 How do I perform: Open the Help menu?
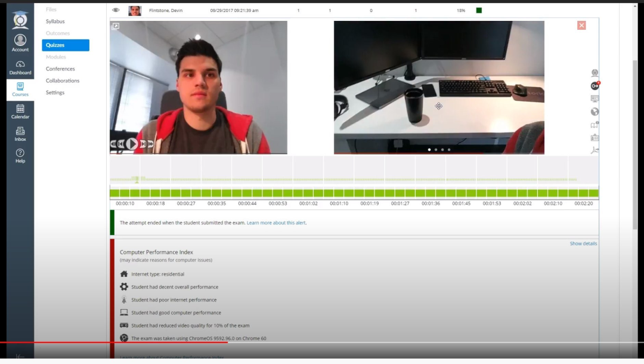(x=20, y=156)
